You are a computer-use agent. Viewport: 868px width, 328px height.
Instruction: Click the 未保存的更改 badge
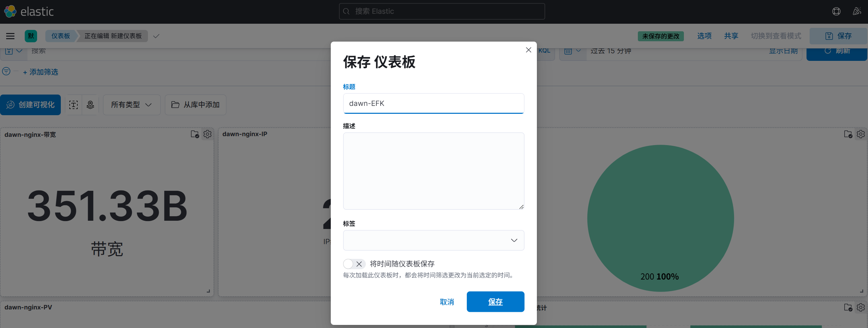pyautogui.click(x=661, y=36)
